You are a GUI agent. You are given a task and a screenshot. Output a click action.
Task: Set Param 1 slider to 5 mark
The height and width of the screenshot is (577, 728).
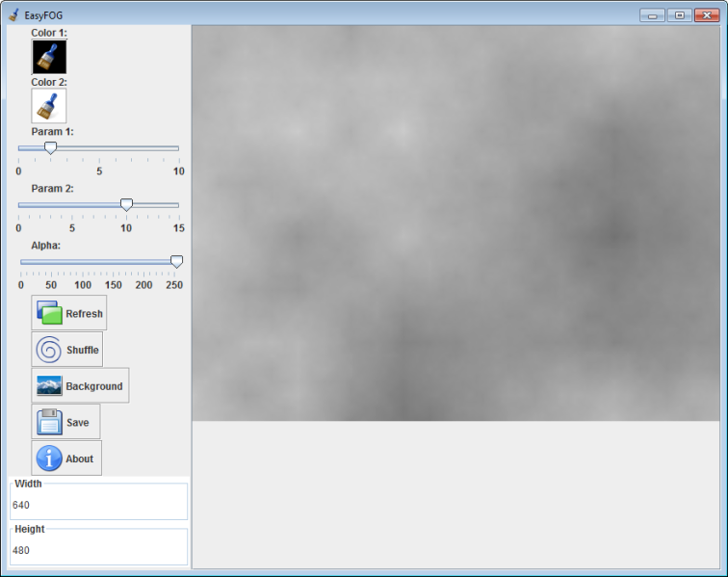98,148
